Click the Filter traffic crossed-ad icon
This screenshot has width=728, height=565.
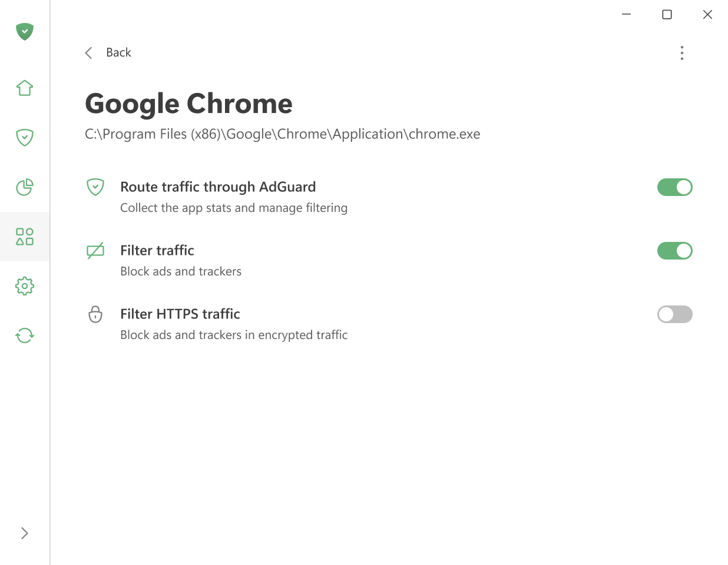95,250
